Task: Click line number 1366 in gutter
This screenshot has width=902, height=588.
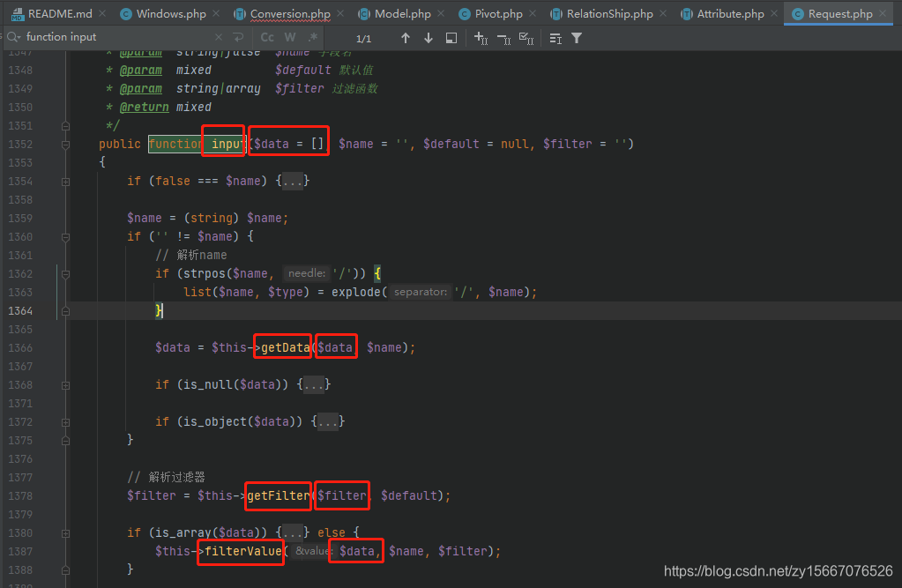Action: (20, 347)
